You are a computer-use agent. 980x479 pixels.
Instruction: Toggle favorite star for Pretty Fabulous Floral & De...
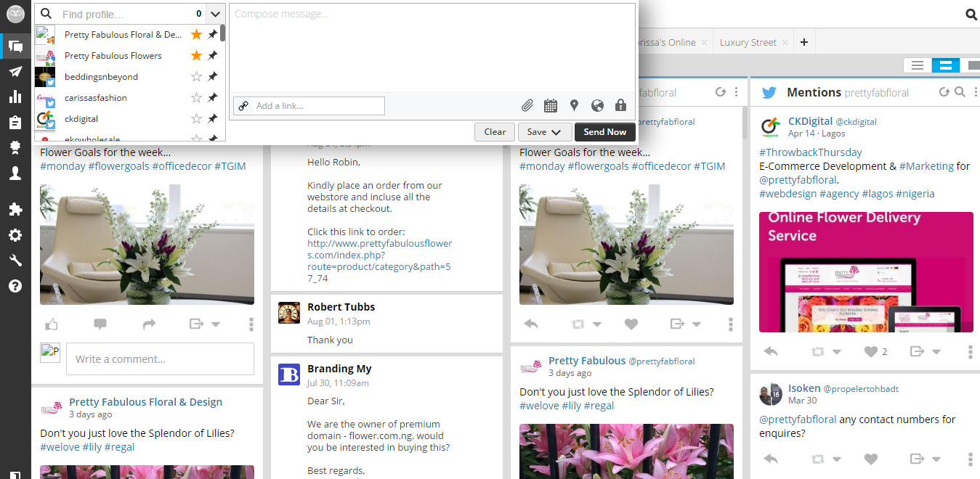pyautogui.click(x=196, y=34)
